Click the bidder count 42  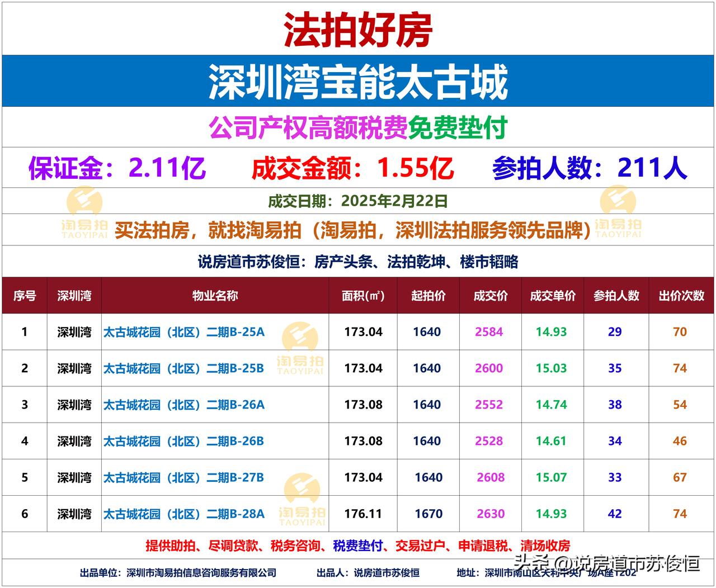coord(615,514)
